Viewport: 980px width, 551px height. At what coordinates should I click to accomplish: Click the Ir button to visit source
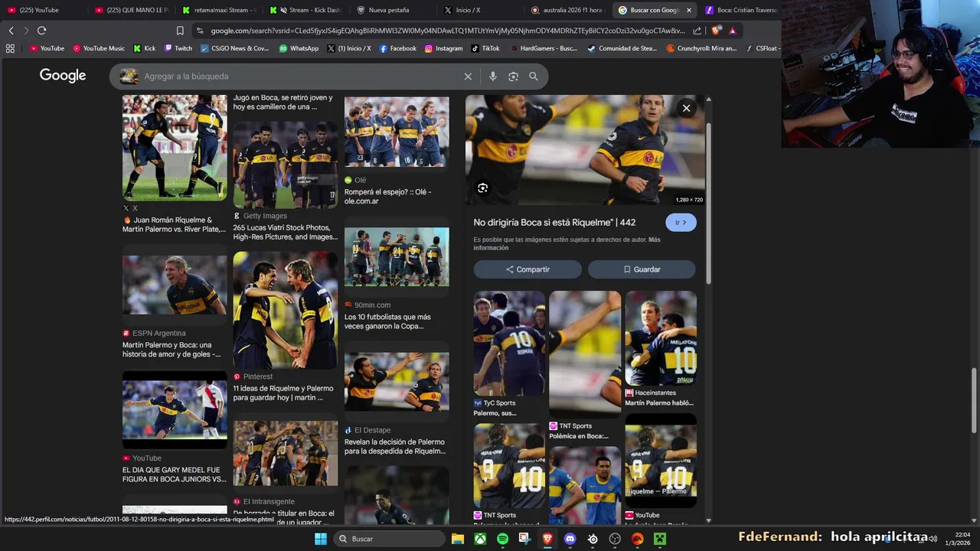[x=681, y=223]
